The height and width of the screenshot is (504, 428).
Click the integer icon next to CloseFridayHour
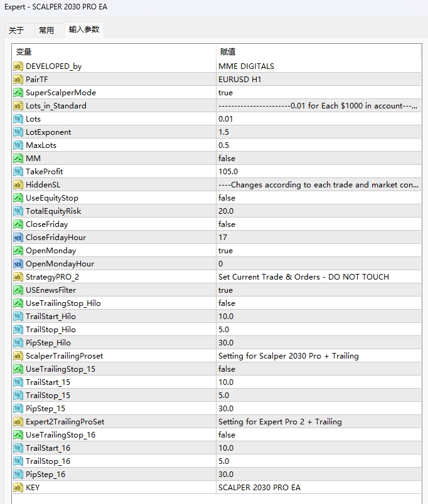click(x=18, y=238)
